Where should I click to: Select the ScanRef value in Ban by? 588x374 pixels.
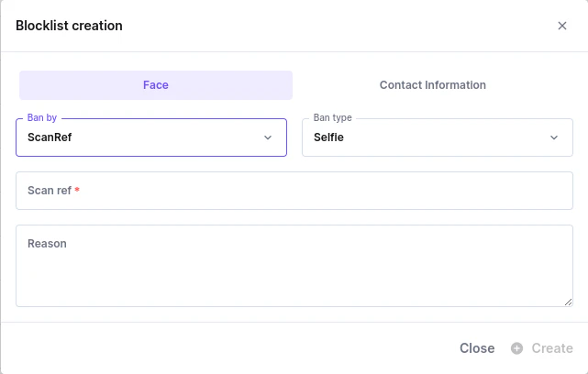pyautogui.click(x=50, y=137)
